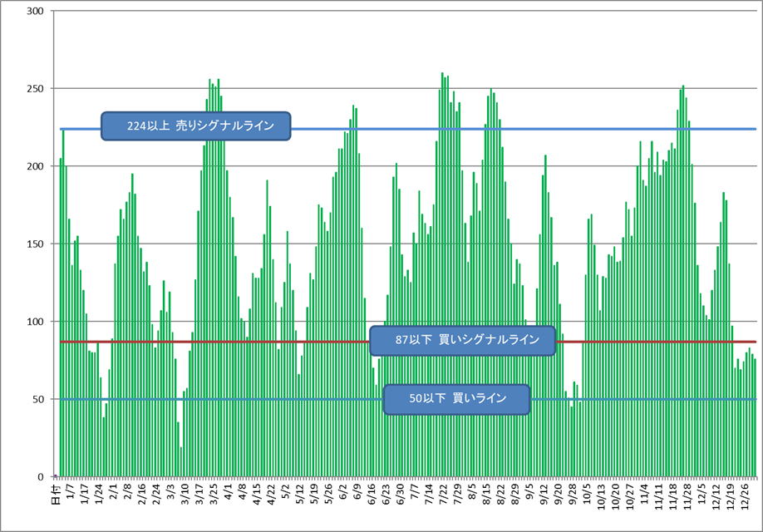The width and height of the screenshot is (763, 532).
Task: Click the 日付 label on the horizontal axis
Action: [x=57, y=490]
